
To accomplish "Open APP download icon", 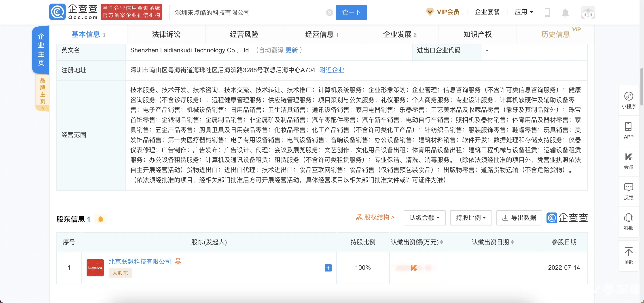I will point(629,130).
